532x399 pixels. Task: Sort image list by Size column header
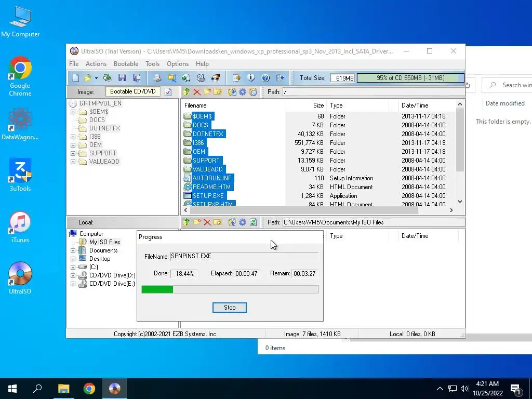(x=305, y=105)
